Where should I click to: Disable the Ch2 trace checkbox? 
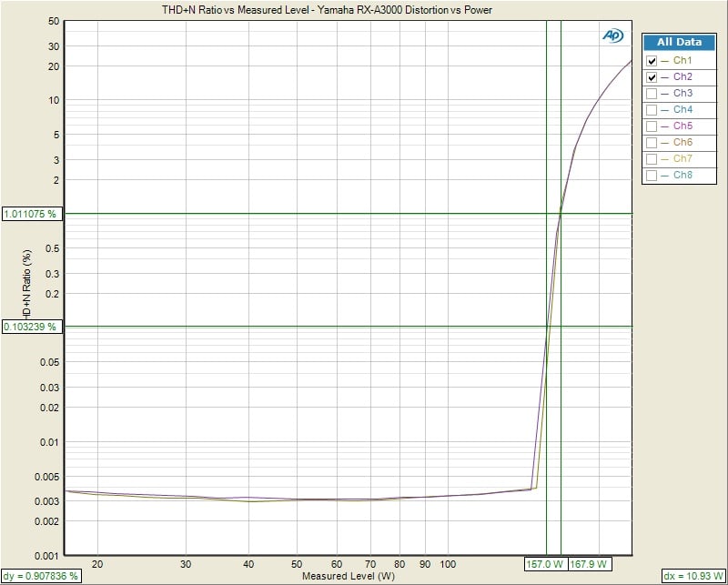pos(652,77)
